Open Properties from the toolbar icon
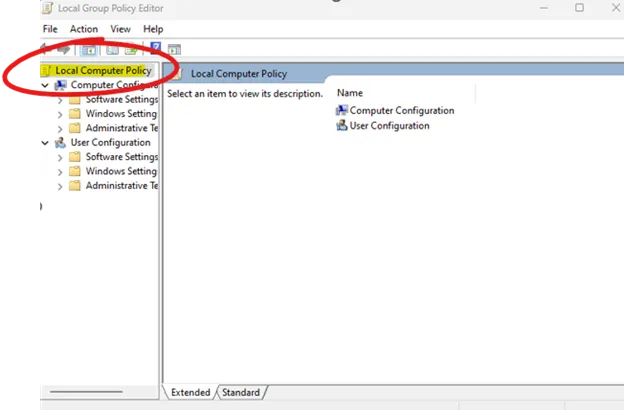This screenshot has width=624, height=410. pyautogui.click(x=112, y=50)
